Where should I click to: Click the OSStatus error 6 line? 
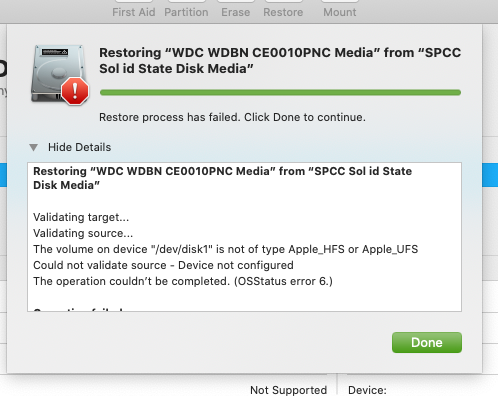click(183, 281)
